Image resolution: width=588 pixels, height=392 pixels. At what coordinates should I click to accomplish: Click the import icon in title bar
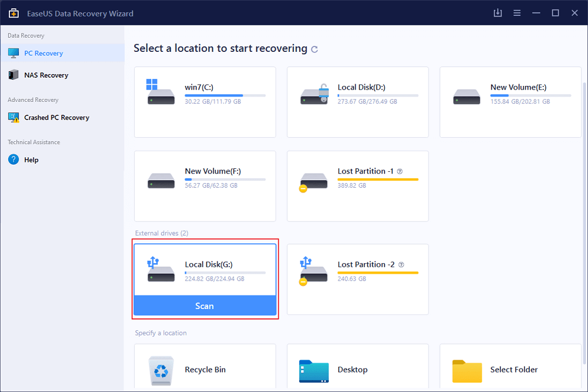[x=498, y=13]
